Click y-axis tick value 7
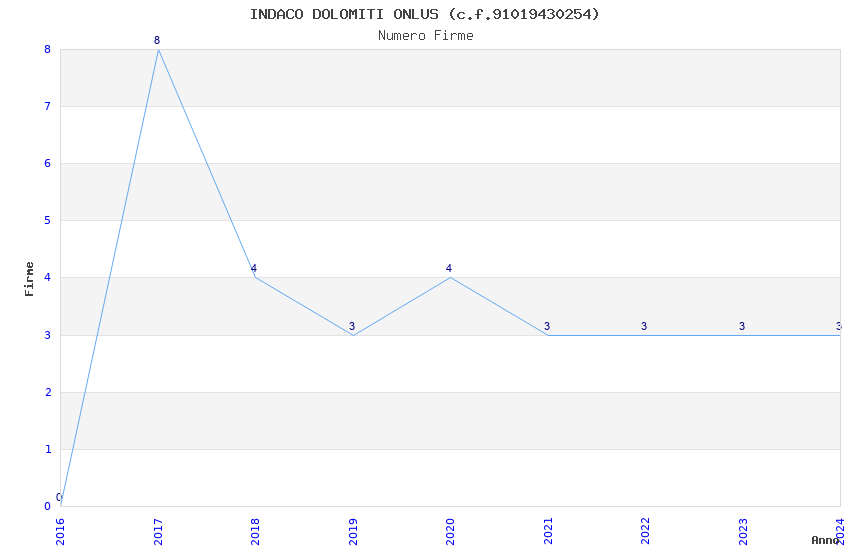The width and height of the screenshot is (850, 550). click(48, 106)
